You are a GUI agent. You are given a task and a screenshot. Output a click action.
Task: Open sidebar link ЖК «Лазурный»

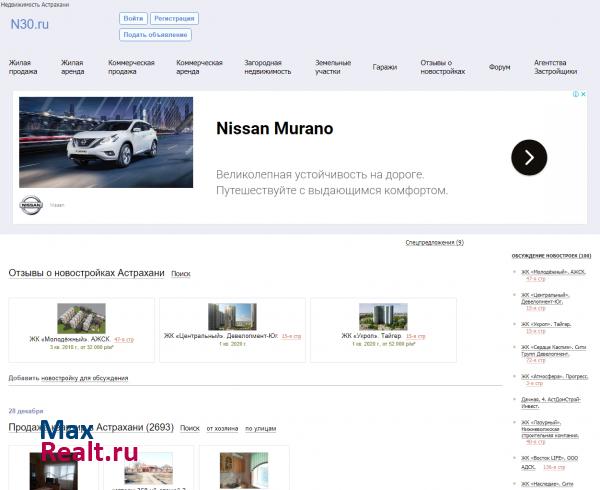click(550, 429)
